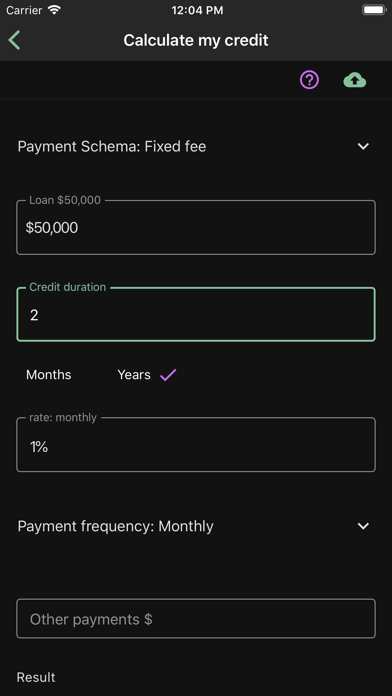Tap the Result section label
392x696 pixels.
[x=36, y=677]
